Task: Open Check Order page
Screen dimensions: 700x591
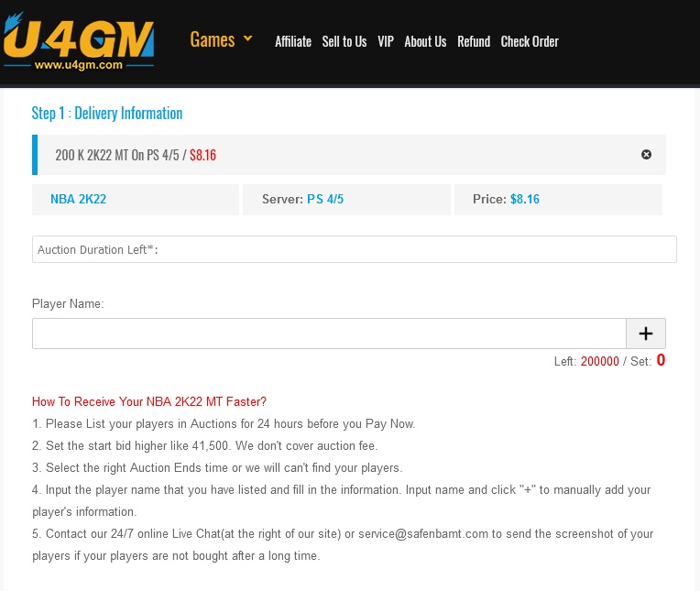Action: [x=530, y=41]
